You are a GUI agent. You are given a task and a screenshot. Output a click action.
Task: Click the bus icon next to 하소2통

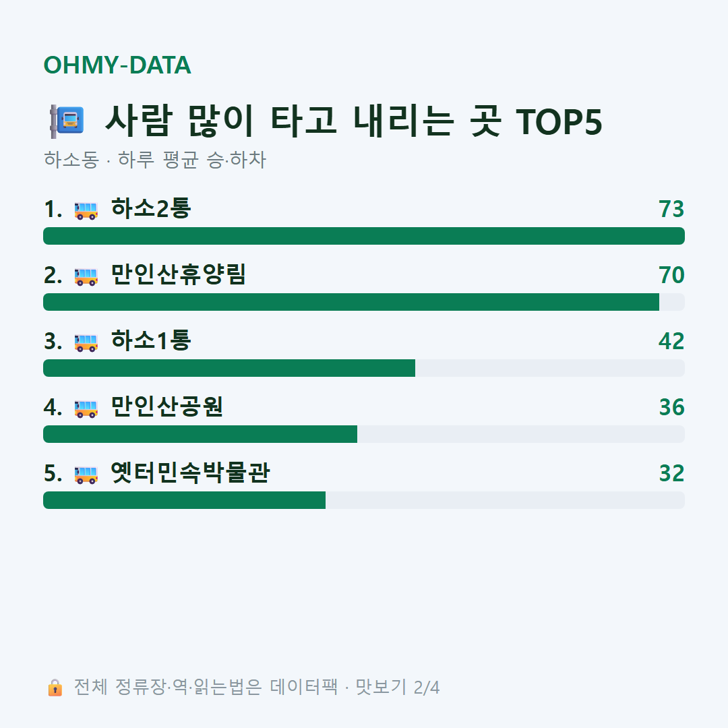[x=86, y=210]
